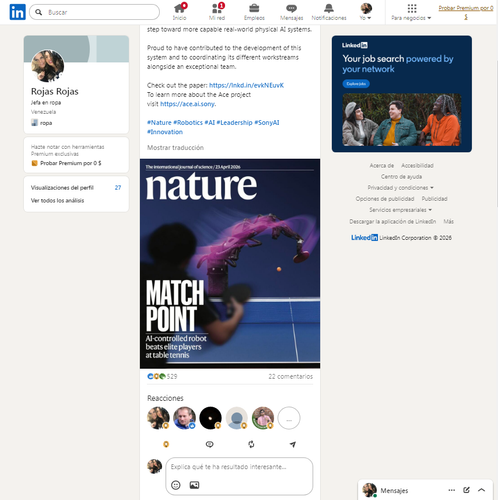498x500 pixels.
Task: Open the #Robotics hashtag
Action: click(188, 123)
